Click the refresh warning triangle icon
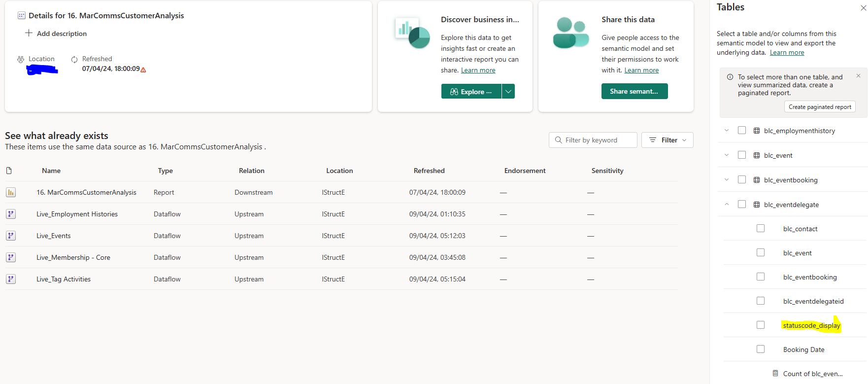This screenshot has height=384, width=868. tap(143, 70)
